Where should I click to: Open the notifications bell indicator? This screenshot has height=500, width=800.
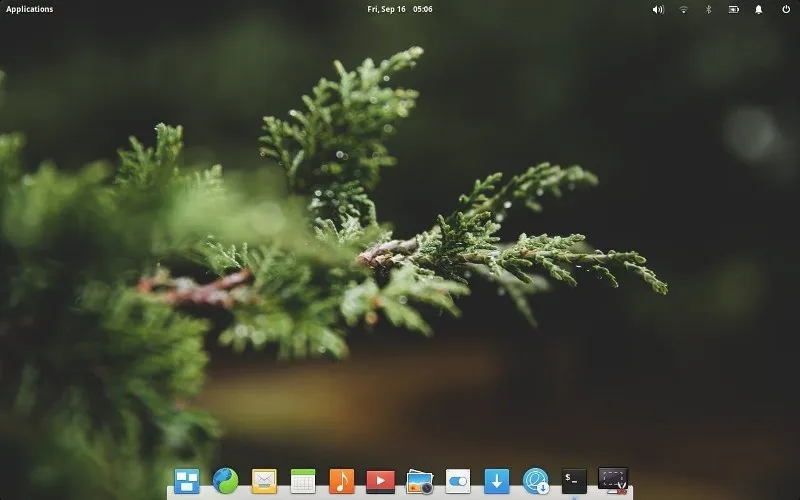[759, 9]
